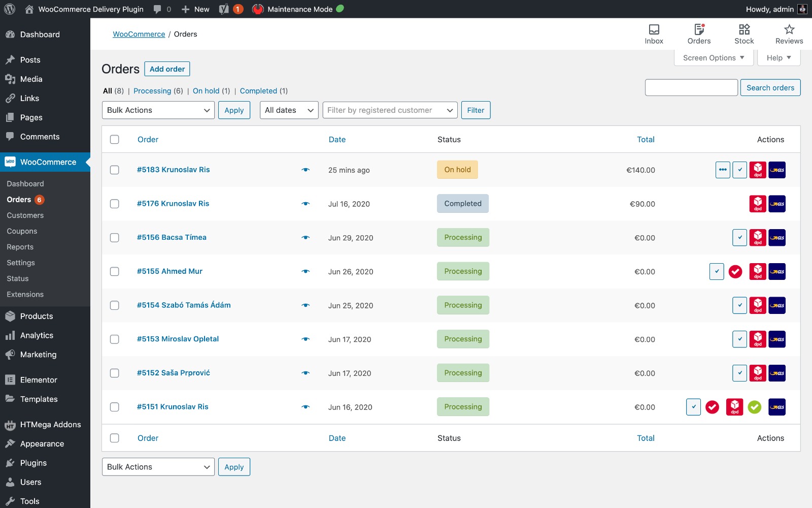812x508 pixels.
Task: Sort orders by Date column header
Action: click(337, 139)
